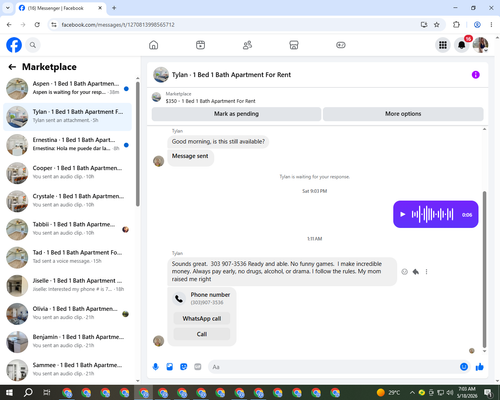Open Jiselle apartment conversation

67,285
